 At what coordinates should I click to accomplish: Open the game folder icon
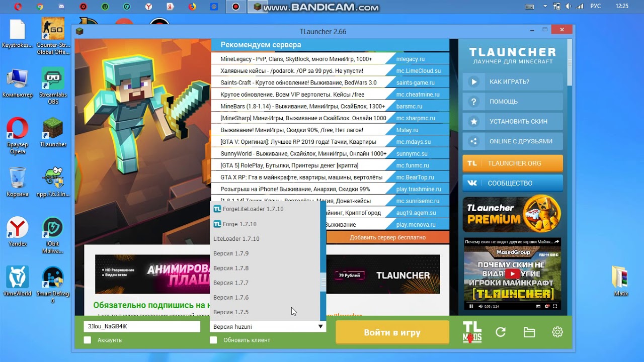click(529, 332)
